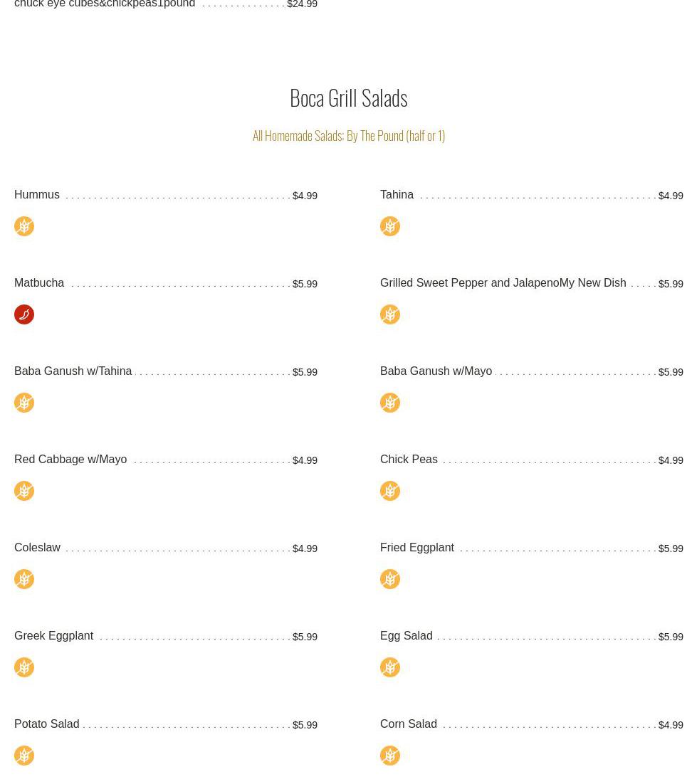Screen dimensions: 687x784
Task: Click the gluten-free icon under Chick Peas
Action: [x=390, y=491]
